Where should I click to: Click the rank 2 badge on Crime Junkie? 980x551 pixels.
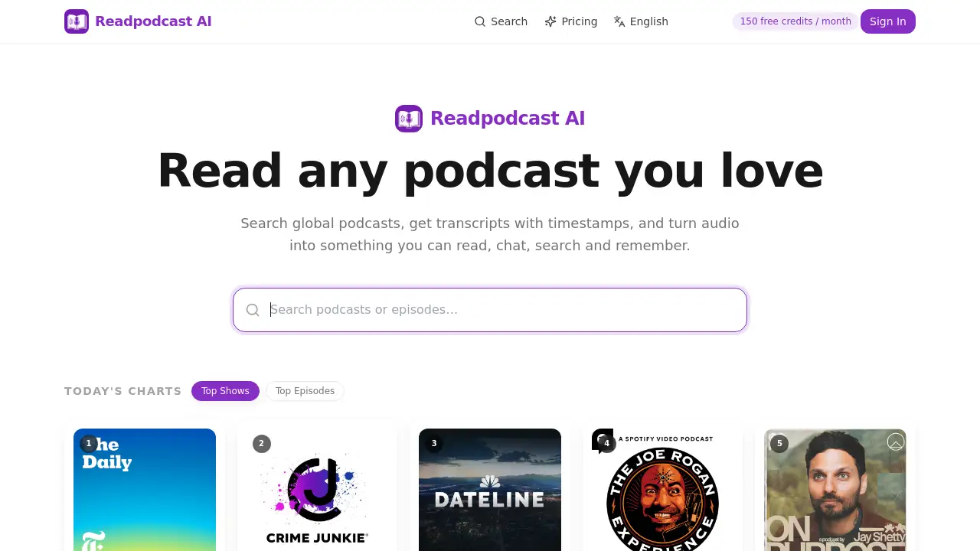262,444
